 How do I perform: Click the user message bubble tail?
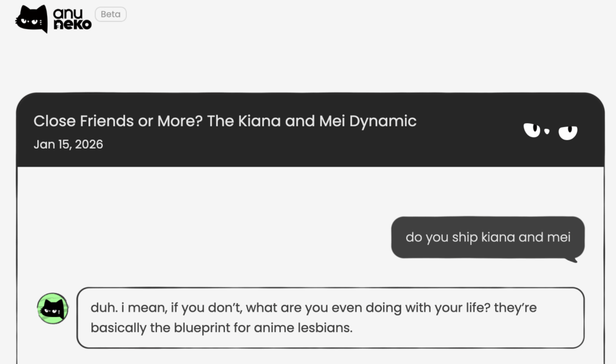pos(571,259)
